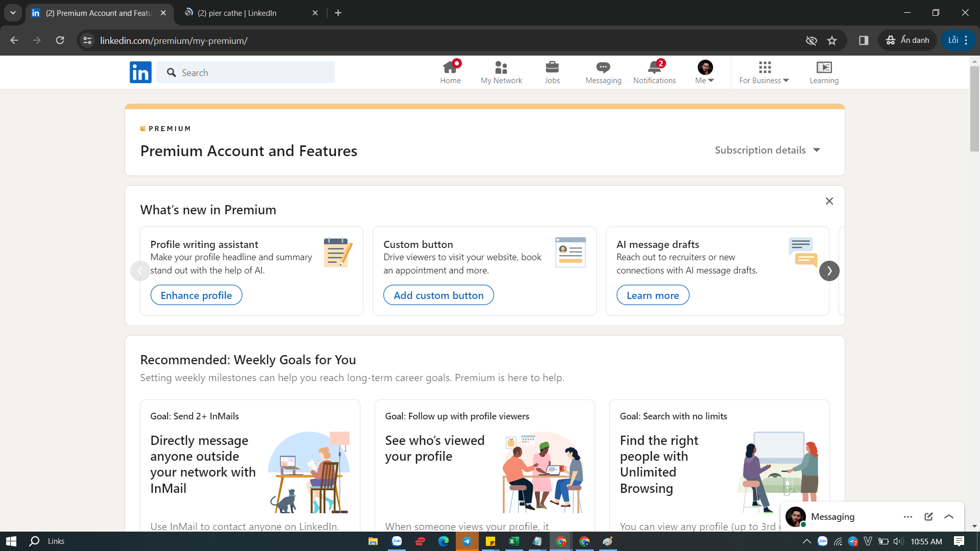The image size is (980, 551).
Task: Click the third-party cookies blocked eye icon
Action: 811,40
